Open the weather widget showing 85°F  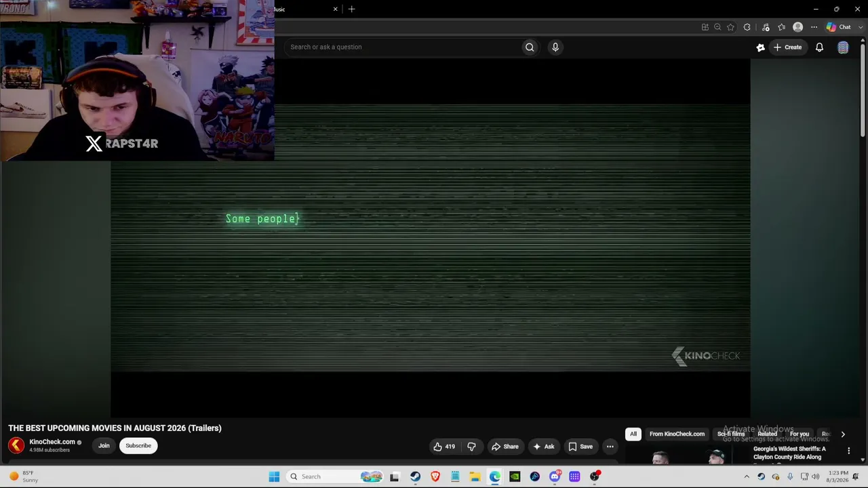click(x=23, y=476)
